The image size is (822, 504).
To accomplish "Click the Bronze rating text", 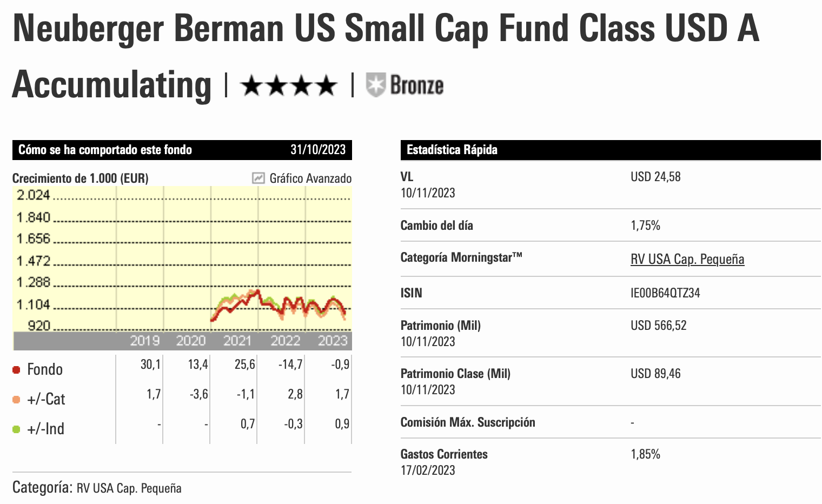I will [416, 85].
